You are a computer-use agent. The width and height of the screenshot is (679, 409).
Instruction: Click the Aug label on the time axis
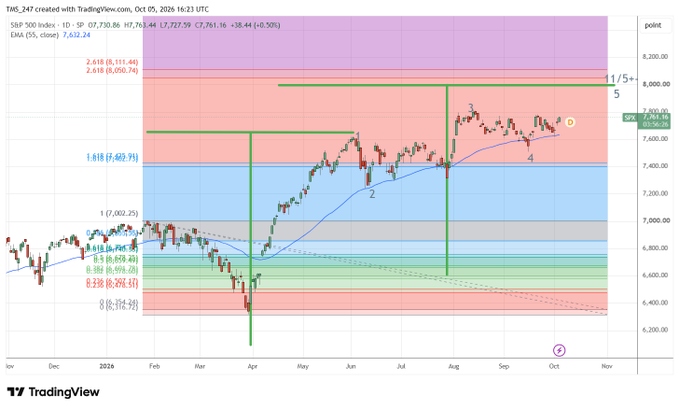click(453, 366)
